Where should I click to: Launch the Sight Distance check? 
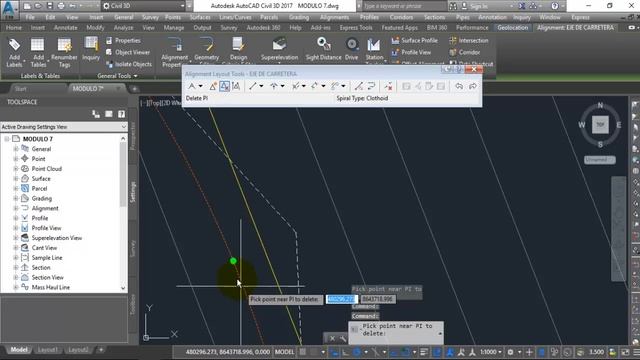pos(323,49)
